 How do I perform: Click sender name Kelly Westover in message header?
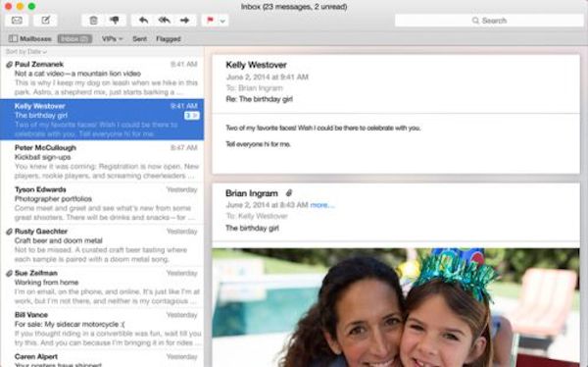coord(256,65)
